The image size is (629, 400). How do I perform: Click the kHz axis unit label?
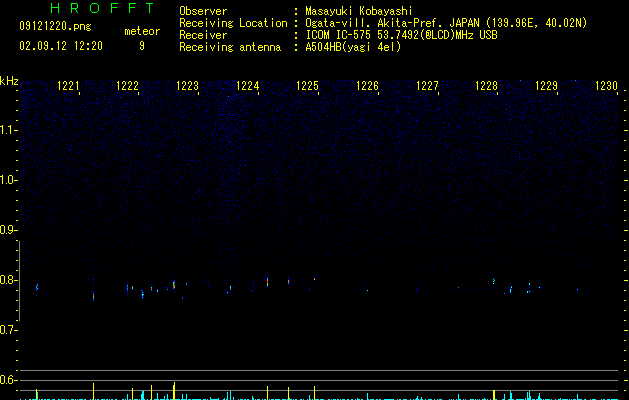click(x=9, y=81)
